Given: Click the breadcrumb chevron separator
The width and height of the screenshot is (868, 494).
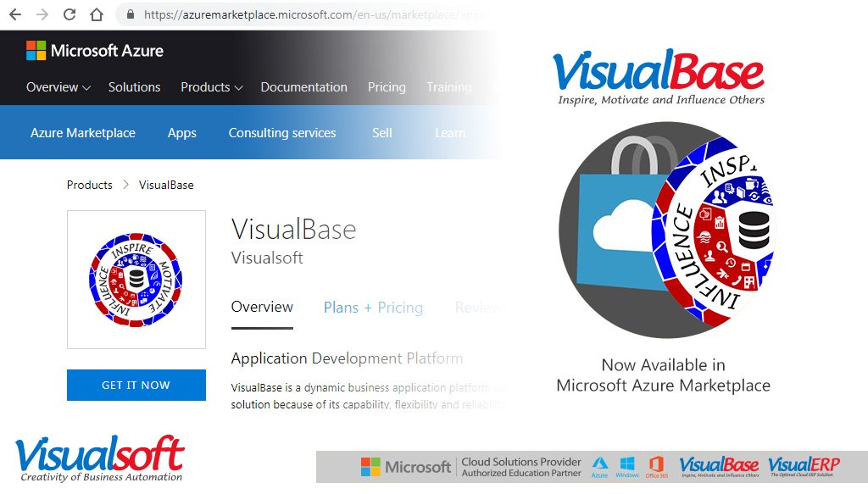Looking at the screenshot, I should (x=125, y=184).
